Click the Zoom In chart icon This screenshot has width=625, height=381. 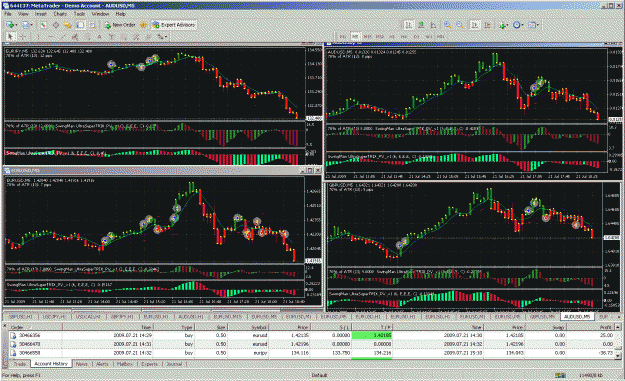tap(448, 25)
